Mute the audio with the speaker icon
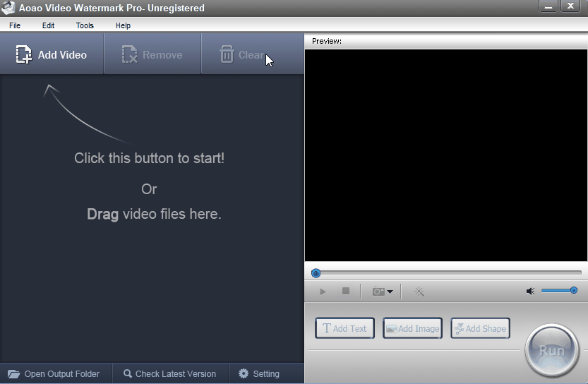588x384 pixels. (x=531, y=291)
